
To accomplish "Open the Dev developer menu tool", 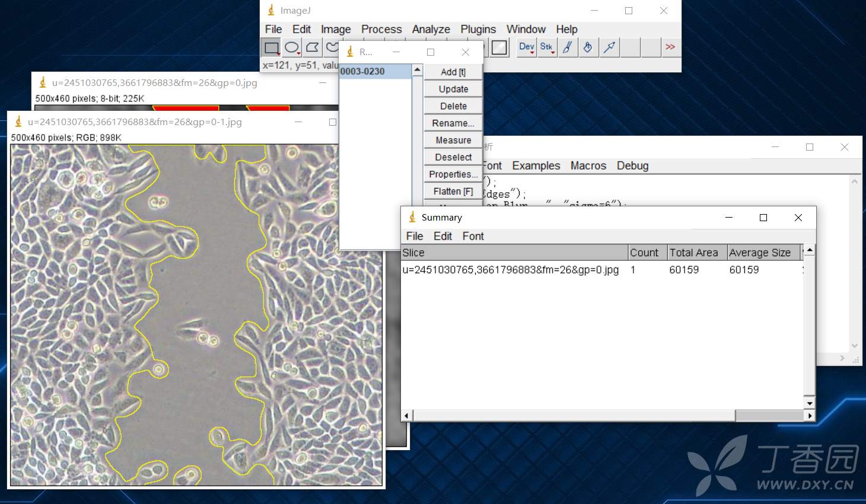I will (x=527, y=47).
